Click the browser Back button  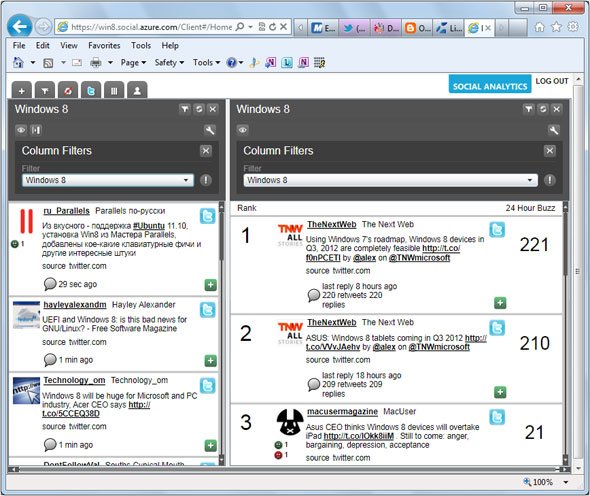(x=19, y=27)
